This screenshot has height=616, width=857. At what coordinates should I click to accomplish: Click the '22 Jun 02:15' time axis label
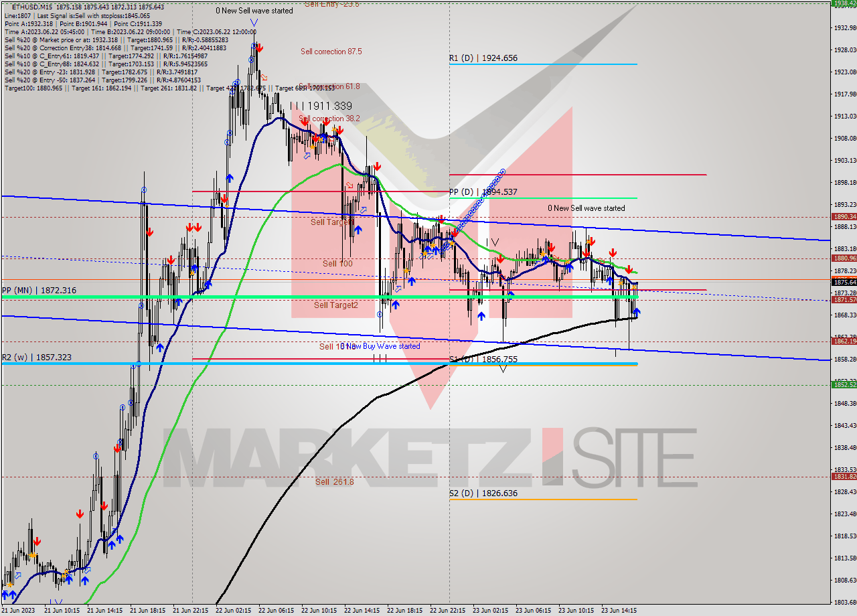tap(233, 611)
